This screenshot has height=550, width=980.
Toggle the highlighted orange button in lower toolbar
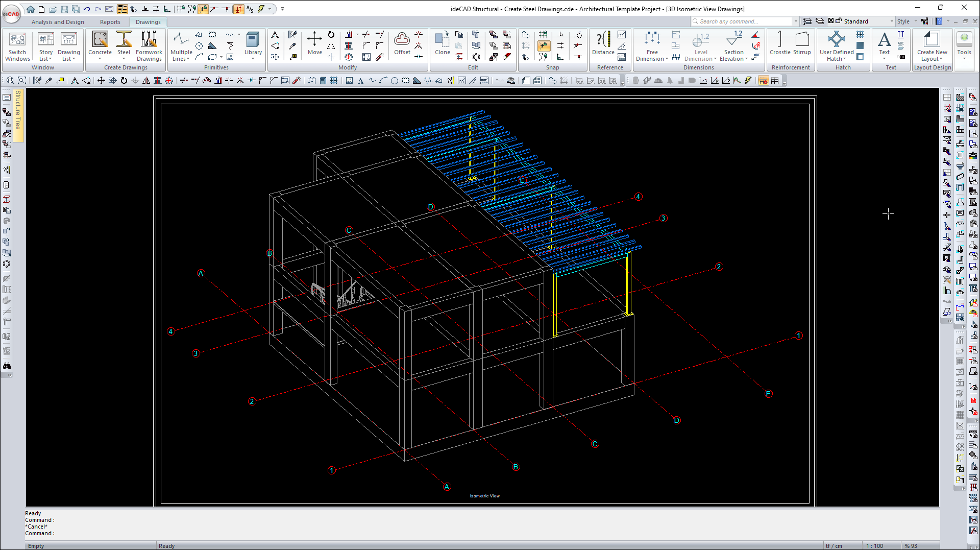[x=763, y=81]
